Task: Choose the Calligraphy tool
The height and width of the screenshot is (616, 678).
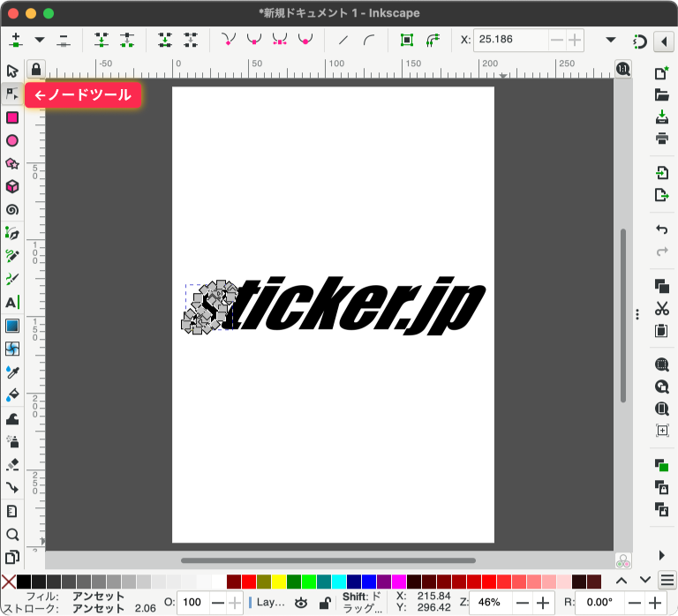Action: pyautogui.click(x=12, y=279)
